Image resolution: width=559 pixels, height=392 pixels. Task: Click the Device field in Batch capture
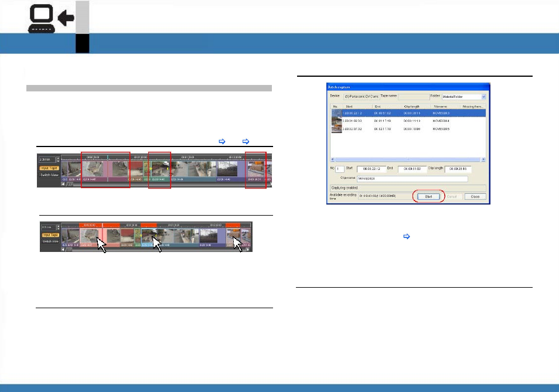click(362, 97)
